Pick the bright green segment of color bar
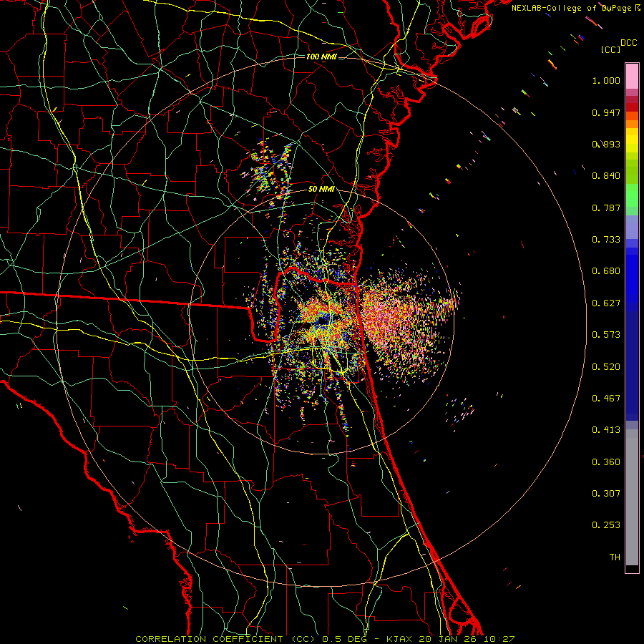This screenshot has width=644, height=644. pos(632,195)
